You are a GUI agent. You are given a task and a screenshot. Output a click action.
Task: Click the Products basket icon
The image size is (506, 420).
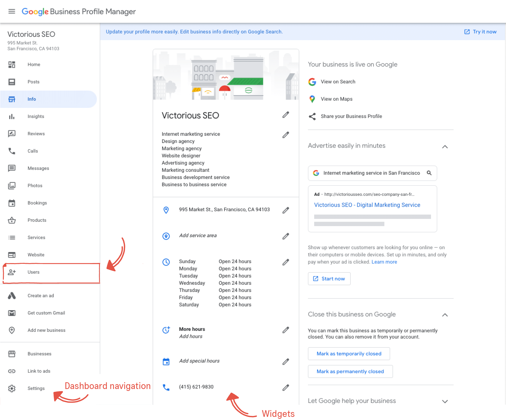12,220
